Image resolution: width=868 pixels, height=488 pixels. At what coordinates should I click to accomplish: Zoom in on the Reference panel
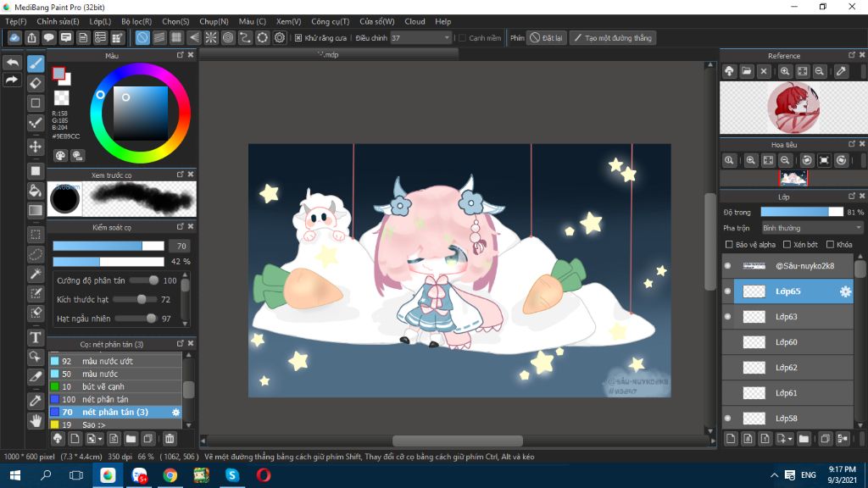[785, 71]
